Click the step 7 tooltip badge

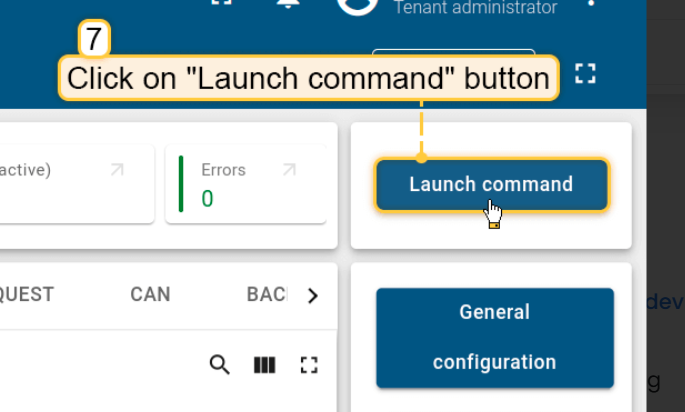click(94, 39)
